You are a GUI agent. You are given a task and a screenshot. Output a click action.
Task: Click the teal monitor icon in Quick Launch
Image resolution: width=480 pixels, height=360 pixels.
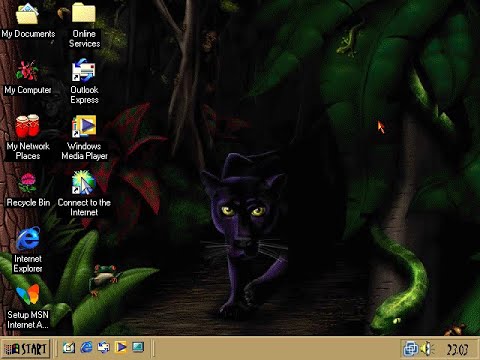138,348
